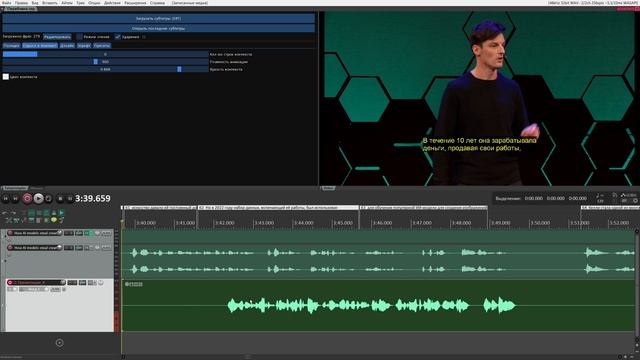Click the volume knob on the second track name
Screen dimensions: 640x360
point(60,247)
